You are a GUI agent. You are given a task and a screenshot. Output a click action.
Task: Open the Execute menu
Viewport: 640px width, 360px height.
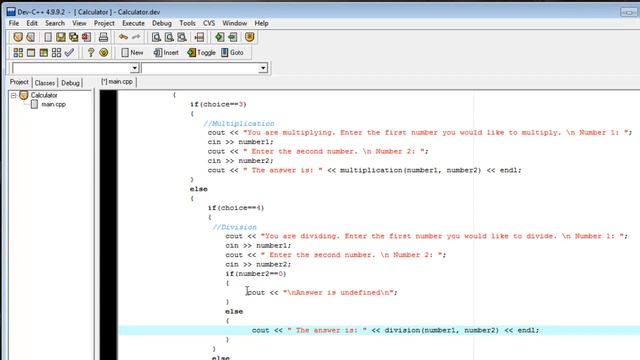point(133,23)
